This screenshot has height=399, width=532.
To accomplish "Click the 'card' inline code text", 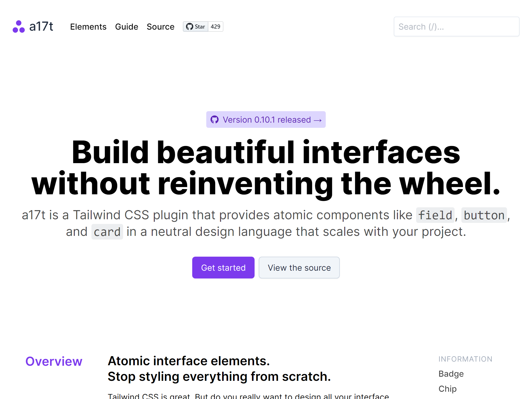I will click(x=107, y=232).
